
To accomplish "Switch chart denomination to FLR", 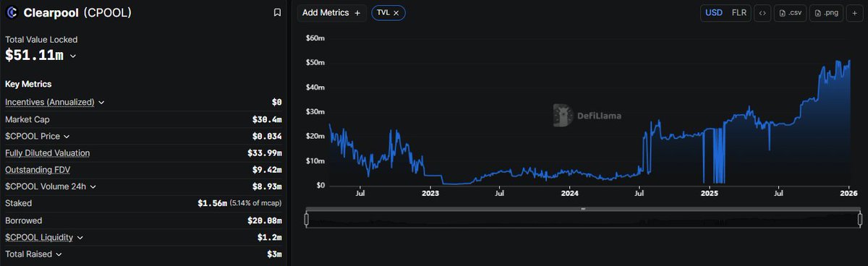I will (x=739, y=12).
